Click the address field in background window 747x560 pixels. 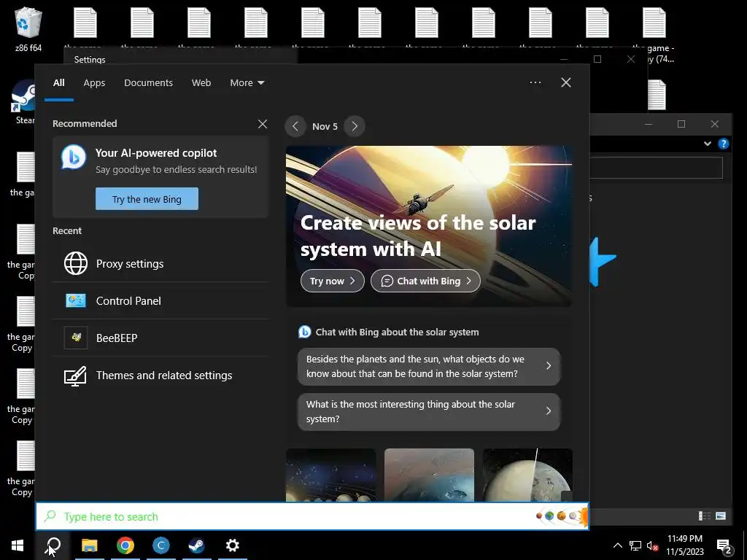pos(656,168)
